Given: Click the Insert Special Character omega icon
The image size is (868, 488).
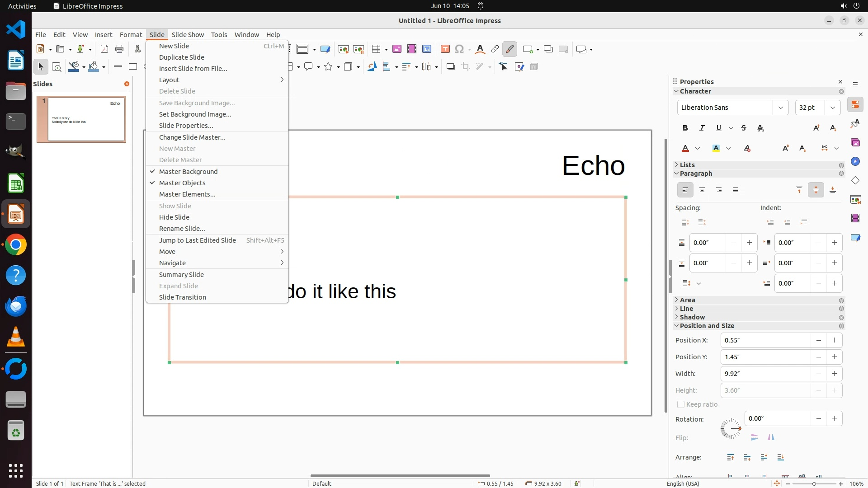Looking at the screenshot, I should click(x=459, y=49).
